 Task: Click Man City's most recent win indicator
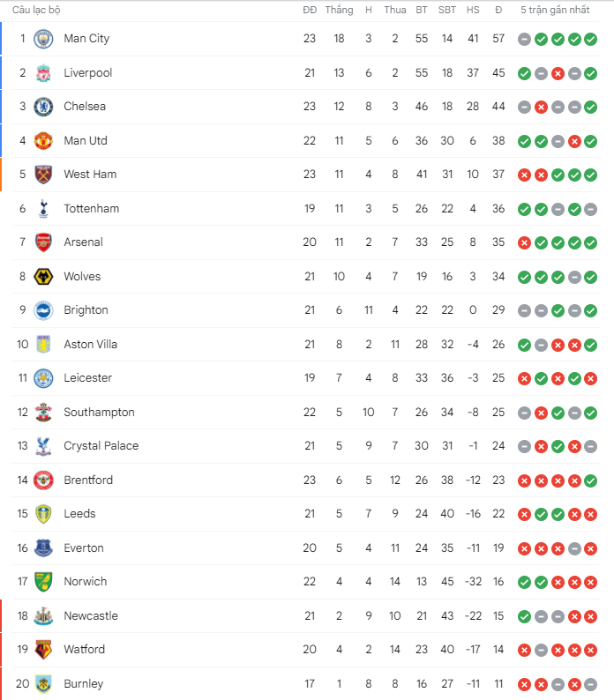(x=591, y=40)
